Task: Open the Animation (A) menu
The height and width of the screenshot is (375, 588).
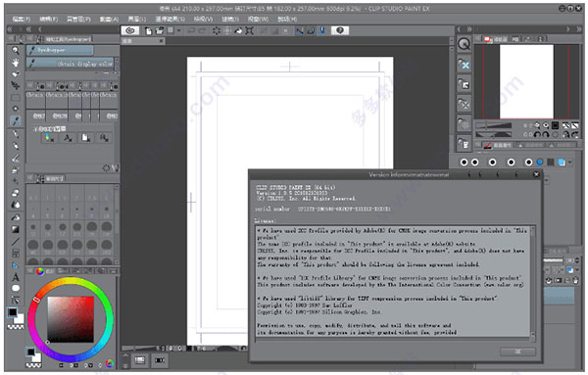Action: [x=109, y=19]
